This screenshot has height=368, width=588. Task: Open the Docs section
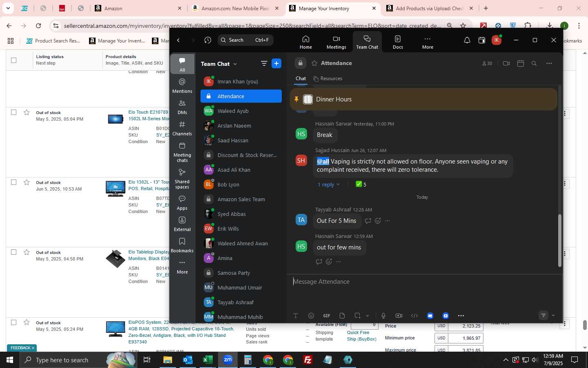[x=398, y=42]
